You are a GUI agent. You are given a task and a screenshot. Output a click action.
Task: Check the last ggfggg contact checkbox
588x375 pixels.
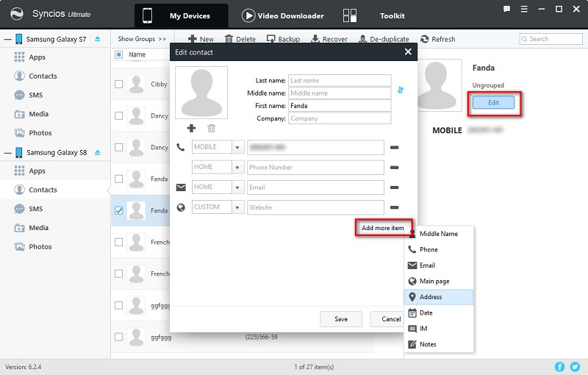pos(118,337)
